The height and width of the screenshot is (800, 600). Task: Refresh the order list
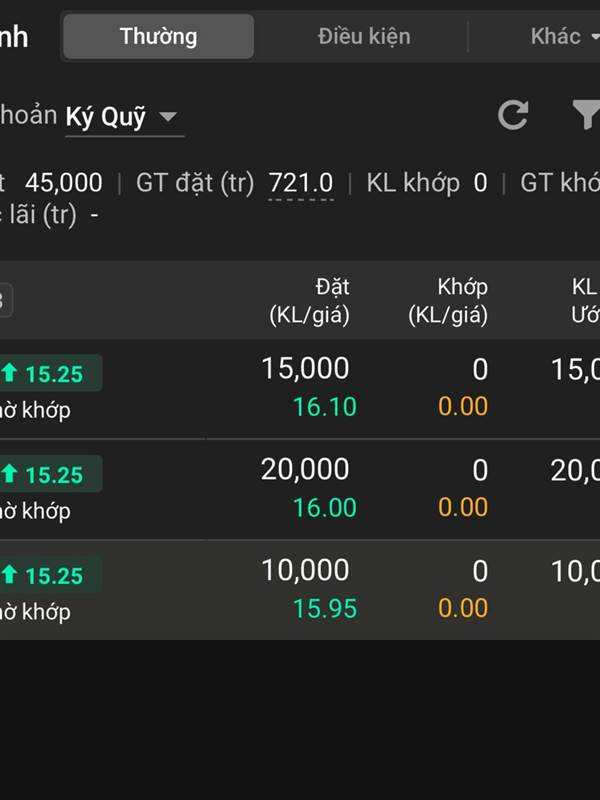(x=513, y=115)
